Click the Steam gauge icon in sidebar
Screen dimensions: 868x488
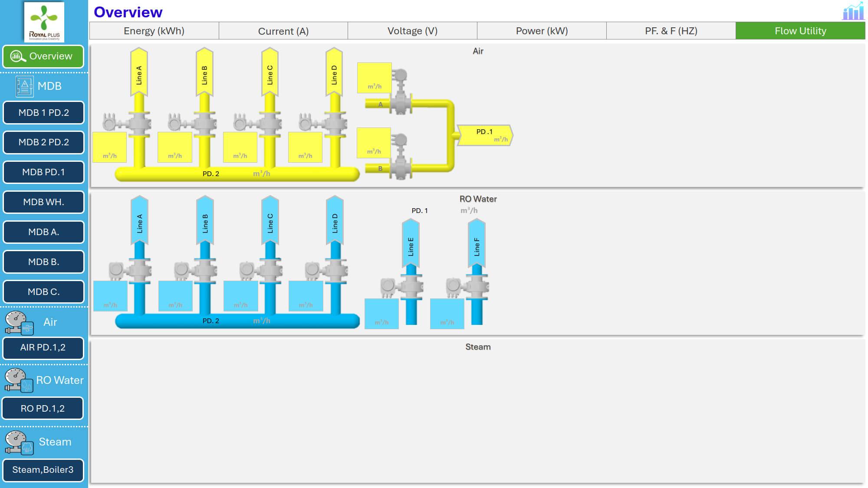tap(19, 442)
